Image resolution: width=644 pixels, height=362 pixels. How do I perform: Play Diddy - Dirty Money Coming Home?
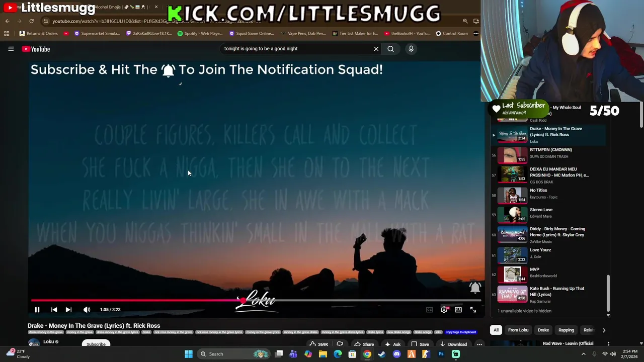point(548,234)
